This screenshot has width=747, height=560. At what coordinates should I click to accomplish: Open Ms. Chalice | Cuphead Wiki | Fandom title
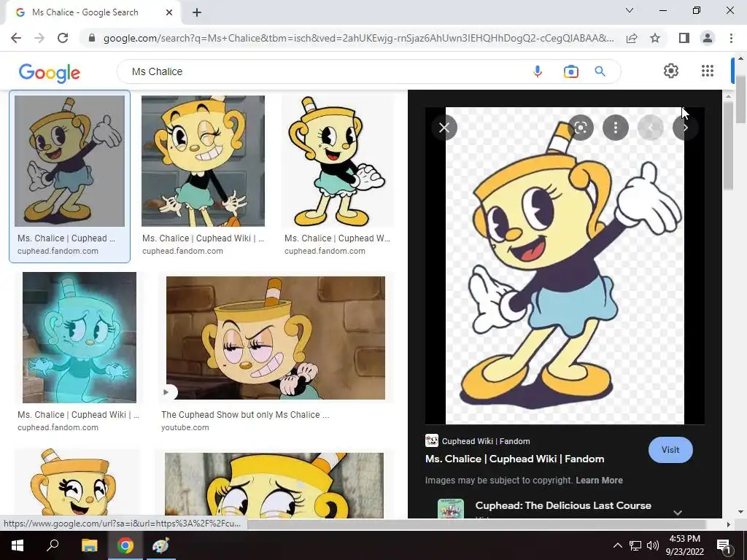[514, 459]
